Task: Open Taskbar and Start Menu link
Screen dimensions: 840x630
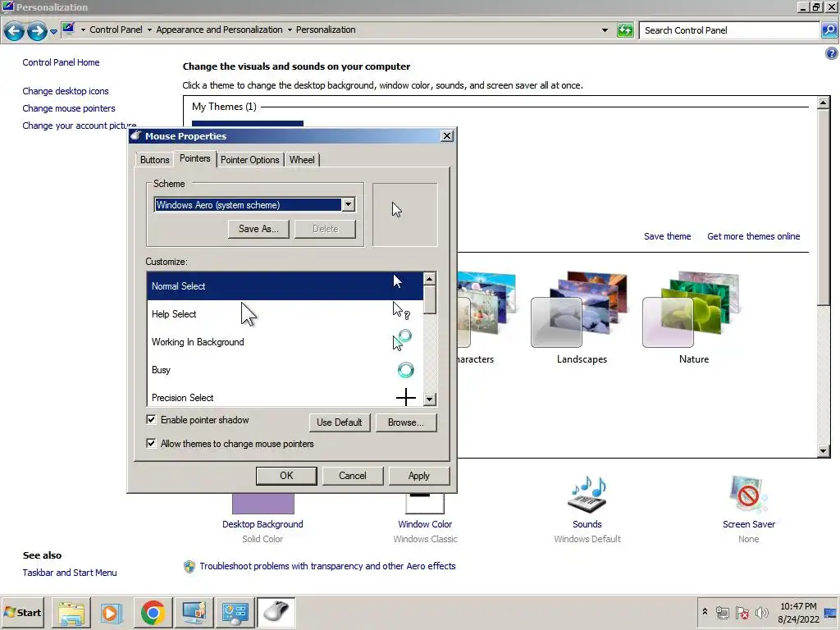Action: coord(70,573)
